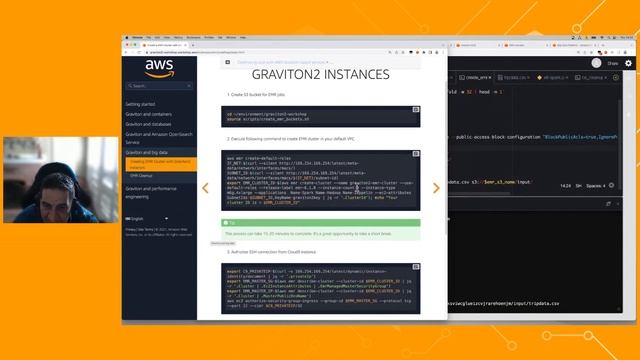The image size is (640, 360).
Task: Go to the next workshop page arrow
Action: (x=436, y=188)
